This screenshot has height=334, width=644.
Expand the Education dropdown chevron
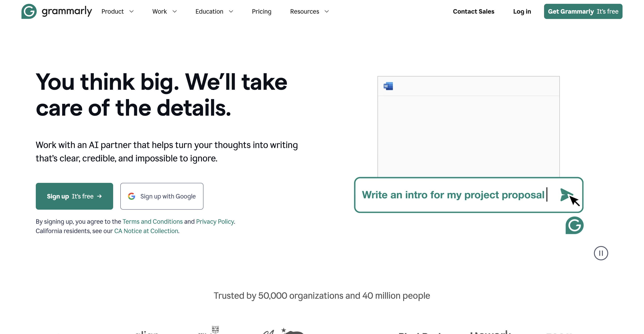231,11
